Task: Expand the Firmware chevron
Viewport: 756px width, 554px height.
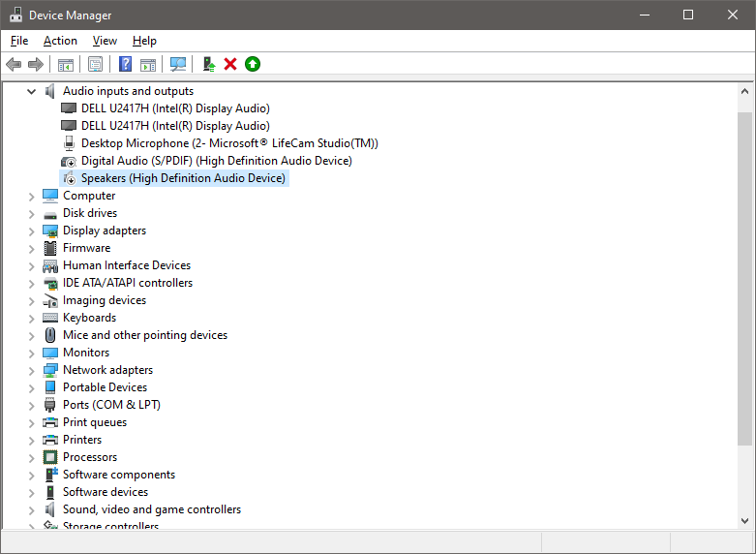Action: 31,249
